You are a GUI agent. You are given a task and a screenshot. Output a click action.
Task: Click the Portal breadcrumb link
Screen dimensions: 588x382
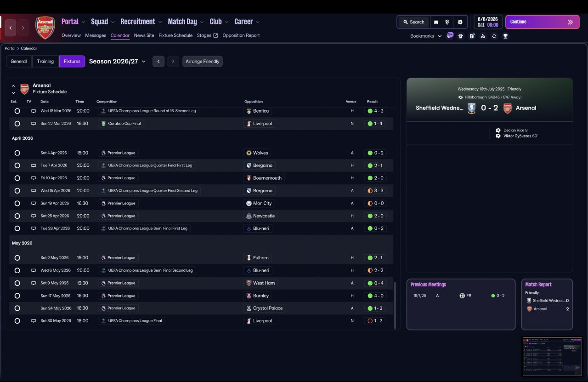10,48
